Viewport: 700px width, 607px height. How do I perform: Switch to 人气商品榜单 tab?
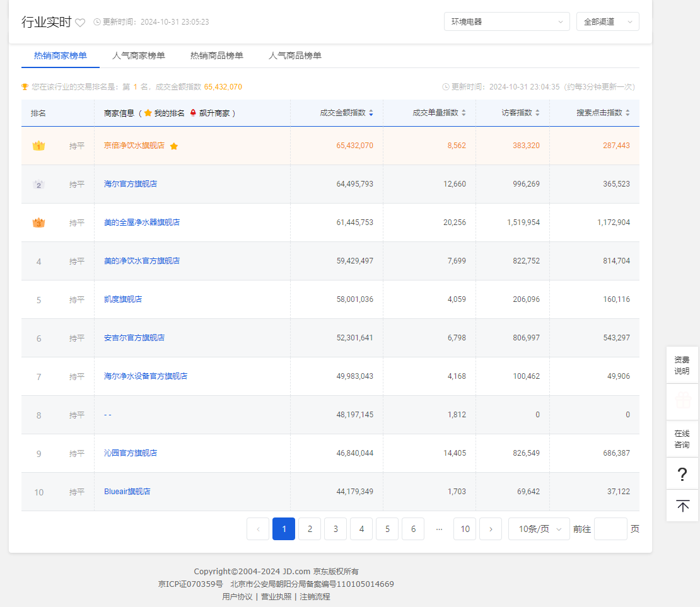(295, 56)
